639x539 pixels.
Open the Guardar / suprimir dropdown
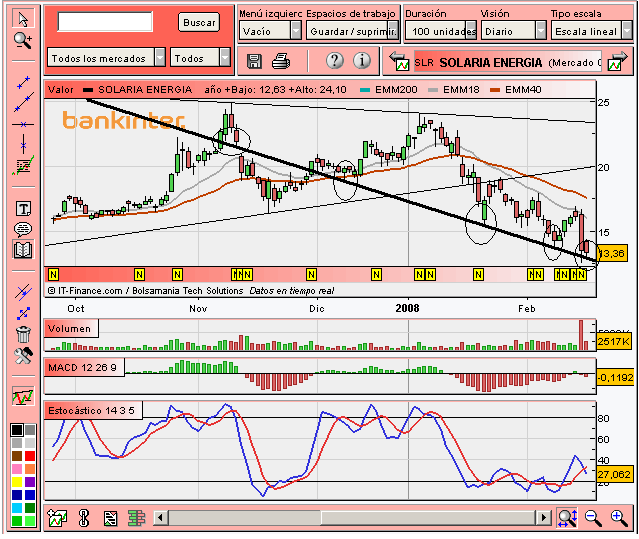click(x=352, y=30)
